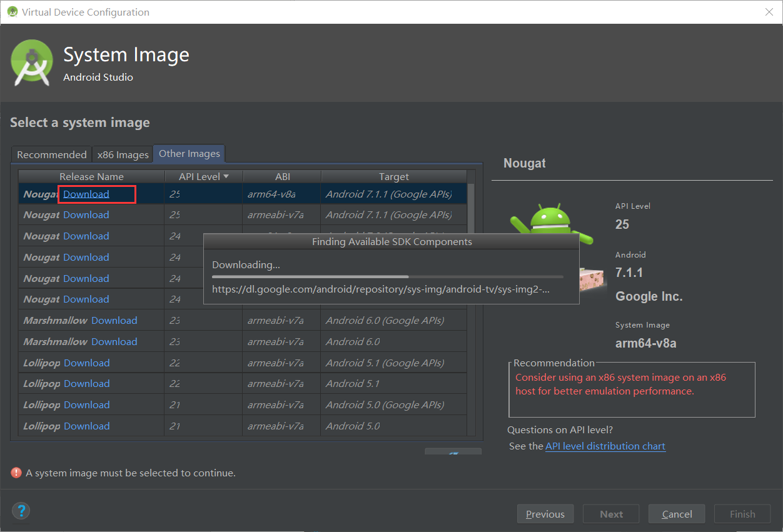This screenshot has height=532, width=783.
Task: Click the download progress bar
Action: coord(388,276)
